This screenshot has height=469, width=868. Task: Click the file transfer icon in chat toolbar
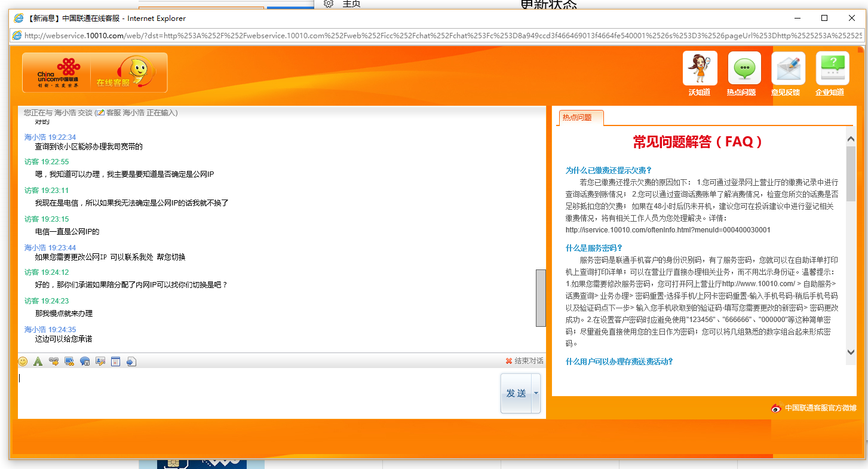(54, 361)
